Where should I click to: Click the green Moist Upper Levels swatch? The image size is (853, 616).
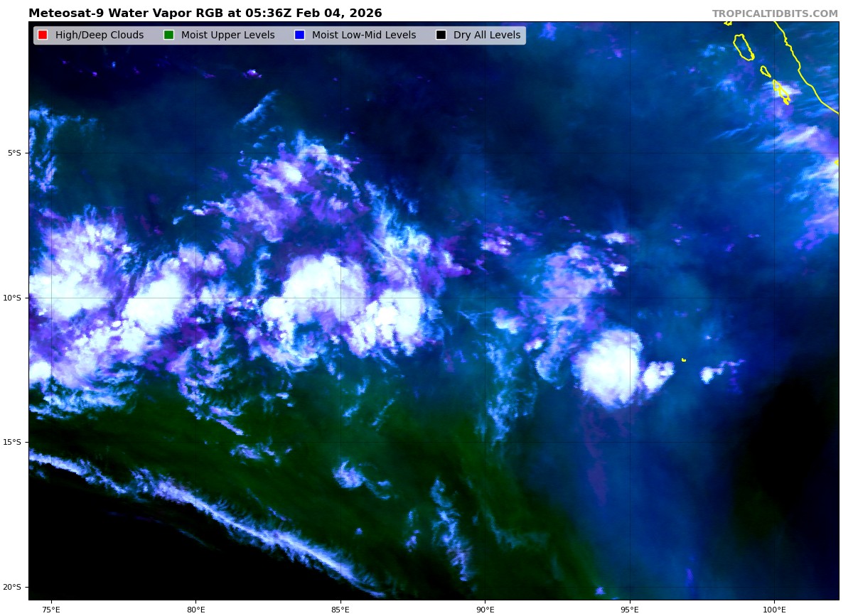pos(168,36)
